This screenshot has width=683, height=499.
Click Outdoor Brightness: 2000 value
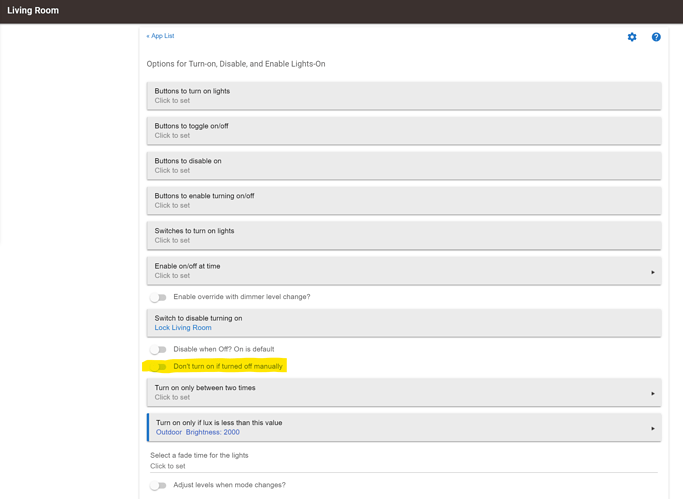[x=198, y=432]
